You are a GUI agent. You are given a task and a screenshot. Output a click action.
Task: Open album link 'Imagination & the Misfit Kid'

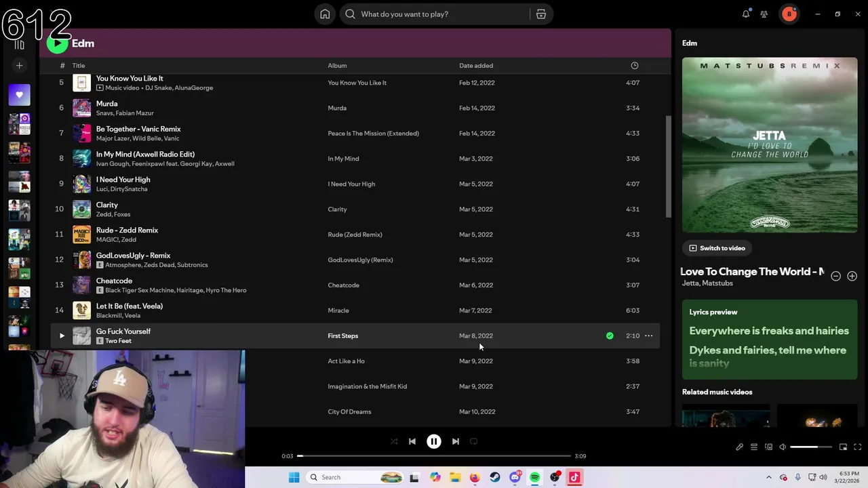pyautogui.click(x=367, y=386)
